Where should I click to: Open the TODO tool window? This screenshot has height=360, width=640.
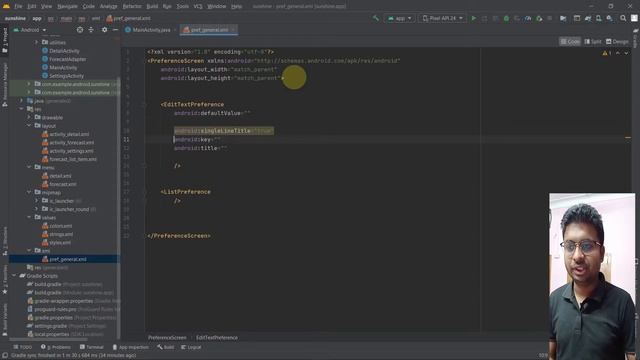tap(22, 347)
